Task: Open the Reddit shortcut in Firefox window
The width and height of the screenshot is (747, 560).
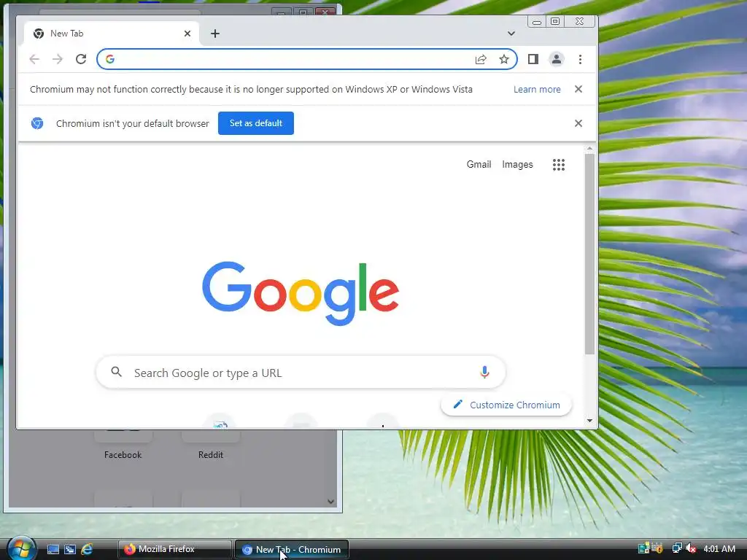Action: [x=211, y=444]
